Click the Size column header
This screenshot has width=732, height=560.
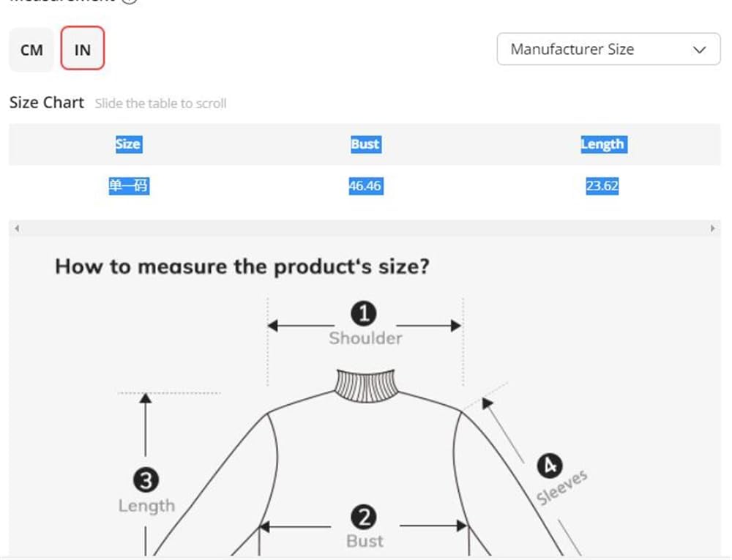128,144
